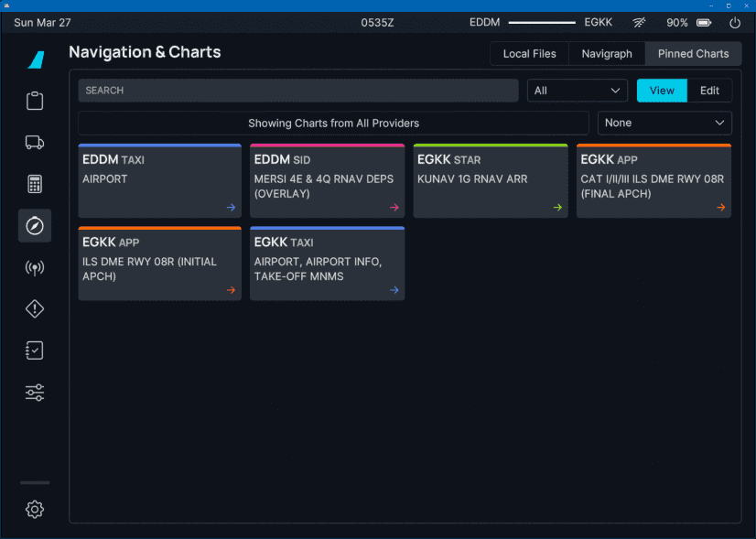Viewport: 756px width, 539px height.
Task: Click the chart SEARCH input field
Action: [x=297, y=91]
